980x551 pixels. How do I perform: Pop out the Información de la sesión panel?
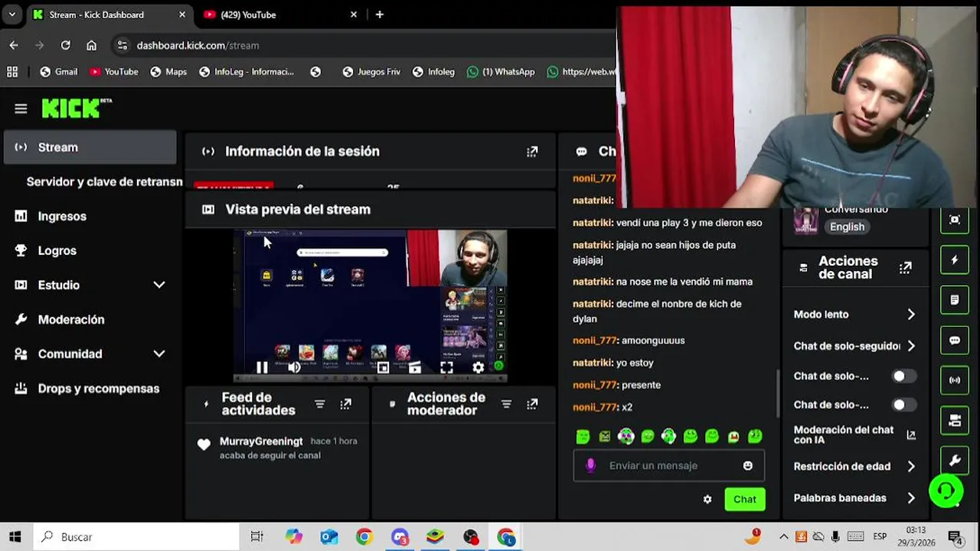pos(532,152)
